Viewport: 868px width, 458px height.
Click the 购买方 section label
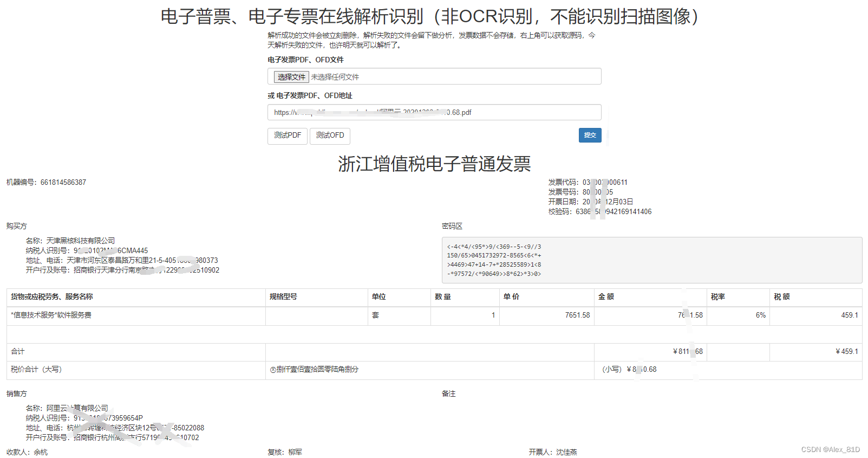(16, 226)
